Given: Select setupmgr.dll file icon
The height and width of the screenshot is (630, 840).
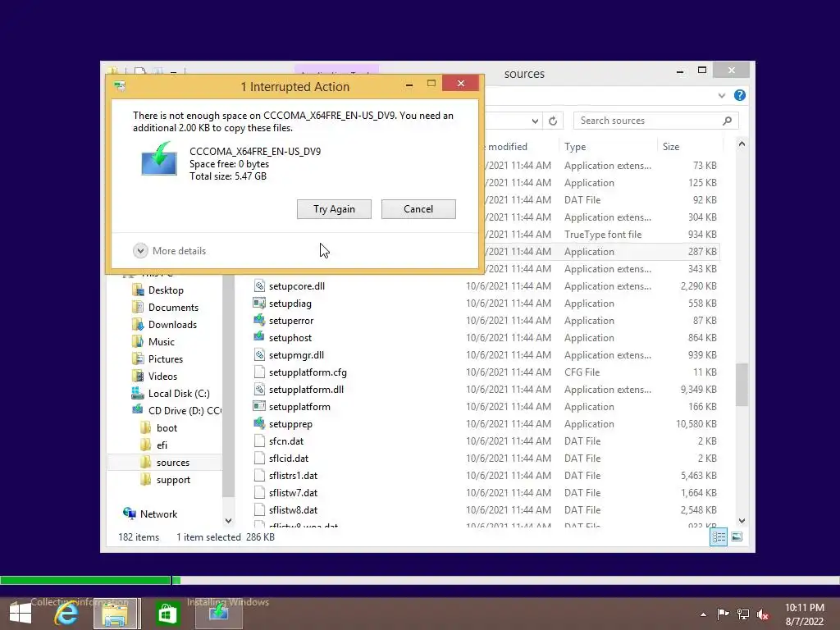Looking at the screenshot, I should tap(259, 354).
